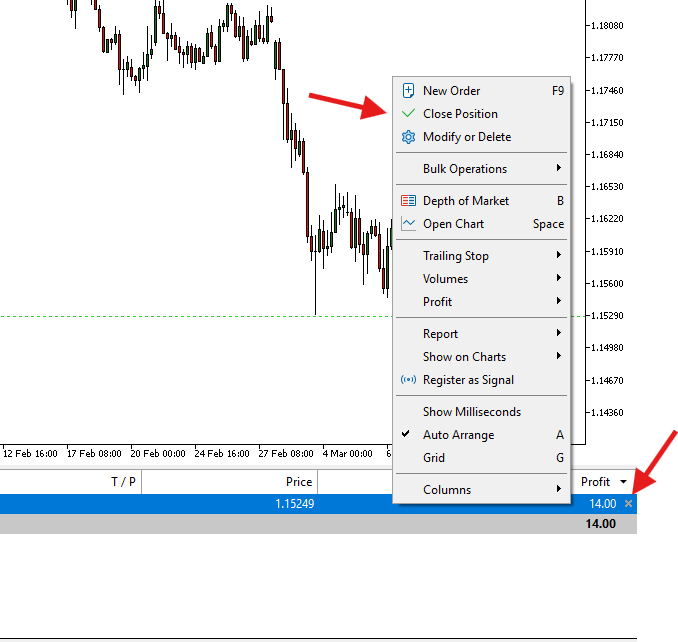The height and width of the screenshot is (642, 678).
Task: Click the New Order document icon
Action: point(408,91)
